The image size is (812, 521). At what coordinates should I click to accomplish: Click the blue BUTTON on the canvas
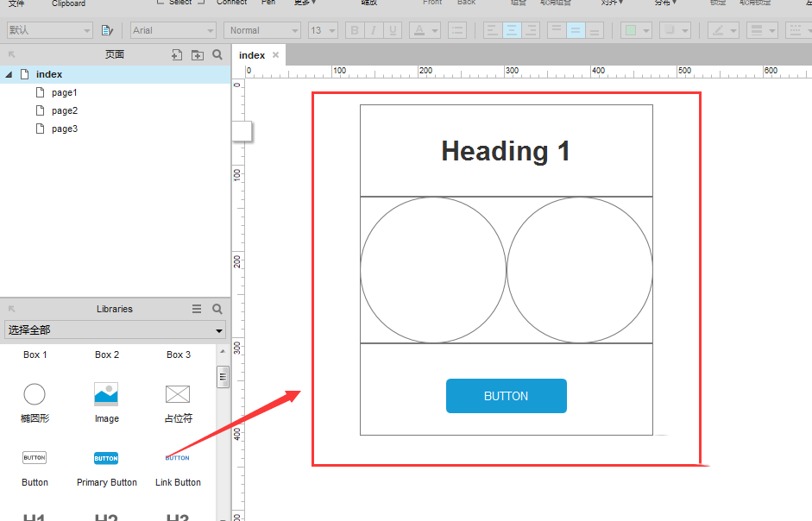[x=506, y=396]
